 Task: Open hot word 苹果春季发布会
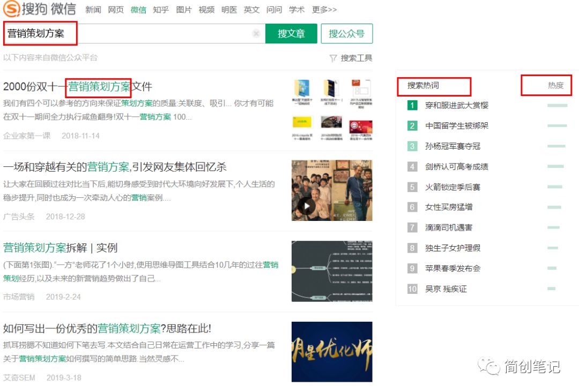click(452, 269)
